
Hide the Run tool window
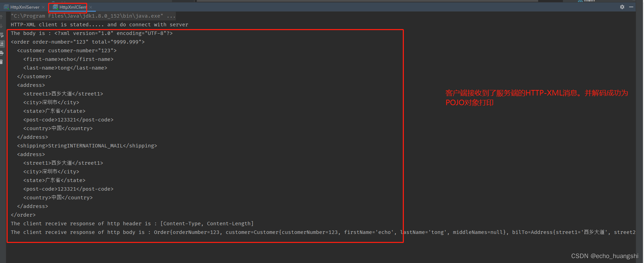(631, 7)
